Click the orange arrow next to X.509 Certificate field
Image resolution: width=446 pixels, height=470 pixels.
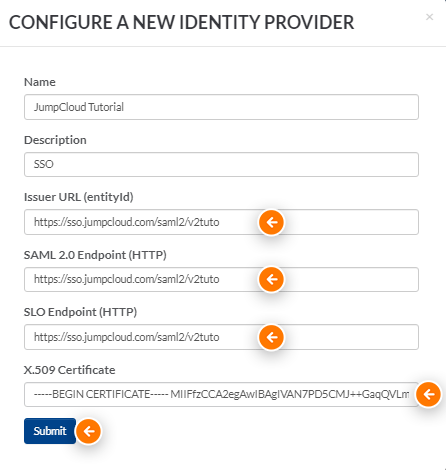click(428, 395)
